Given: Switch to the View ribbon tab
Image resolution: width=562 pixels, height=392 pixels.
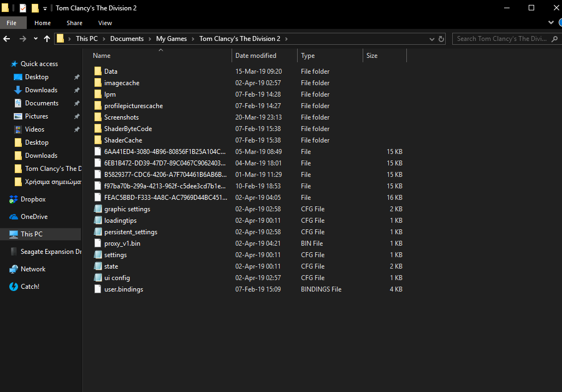Looking at the screenshot, I should pyautogui.click(x=105, y=23).
